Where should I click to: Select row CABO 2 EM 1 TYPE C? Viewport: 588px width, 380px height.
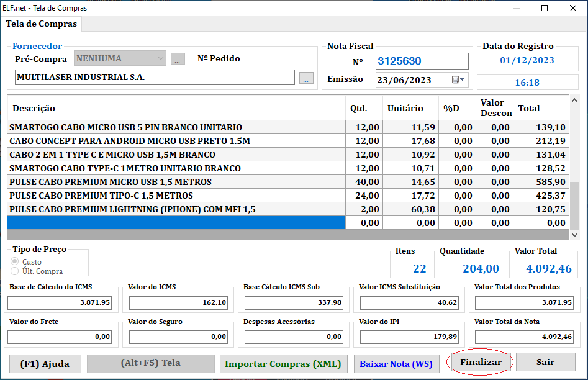click(288, 155)
